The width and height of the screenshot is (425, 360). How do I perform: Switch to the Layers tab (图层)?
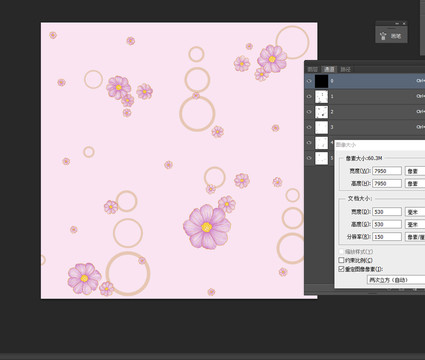pyautogui.click(x=312, y=69)
